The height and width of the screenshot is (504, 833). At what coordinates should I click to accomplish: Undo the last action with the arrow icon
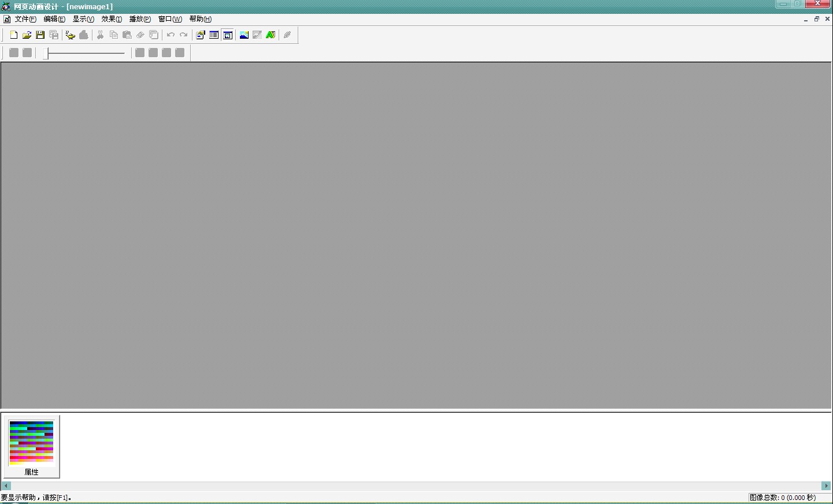point(171,35)
